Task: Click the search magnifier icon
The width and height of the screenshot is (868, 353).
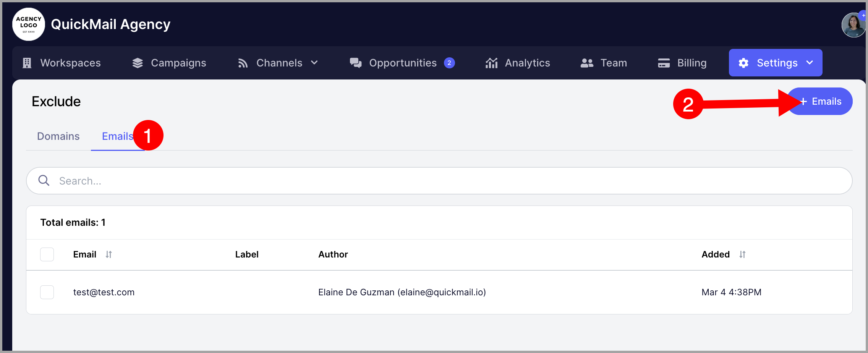Action: click(44, 180)
